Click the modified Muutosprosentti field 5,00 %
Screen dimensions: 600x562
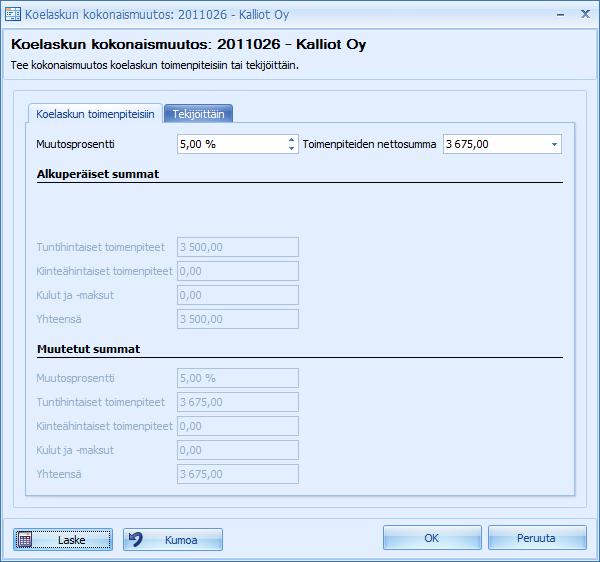[238, 378]
